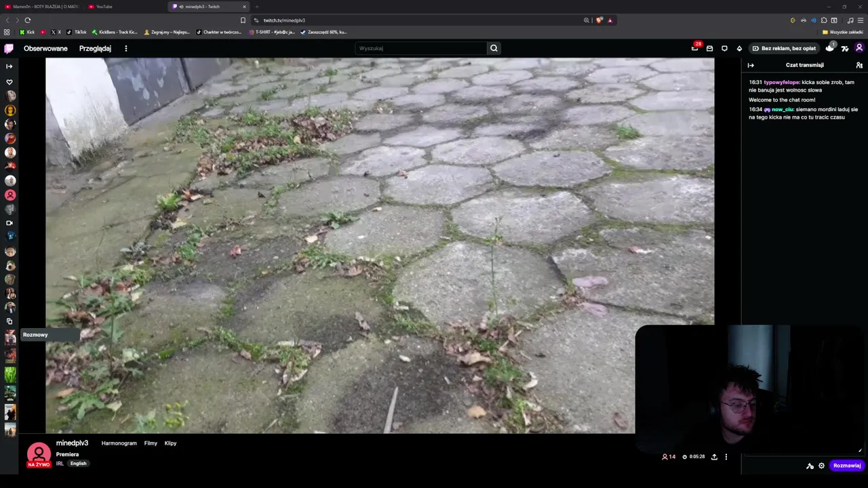The width and height of the screenshot is (868, 488).
Task: Click the Brave Rewards triangle icon
Action: (x=610, y=20)
